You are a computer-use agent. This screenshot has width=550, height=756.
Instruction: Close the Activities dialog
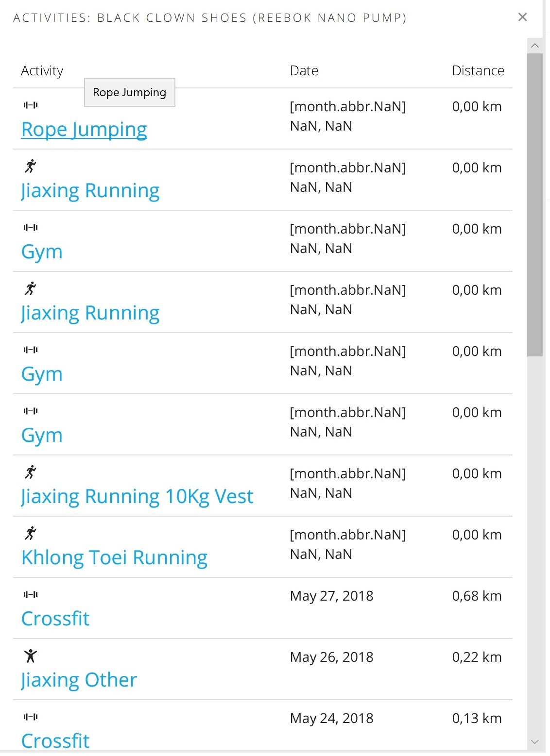[x=523, y=17]
